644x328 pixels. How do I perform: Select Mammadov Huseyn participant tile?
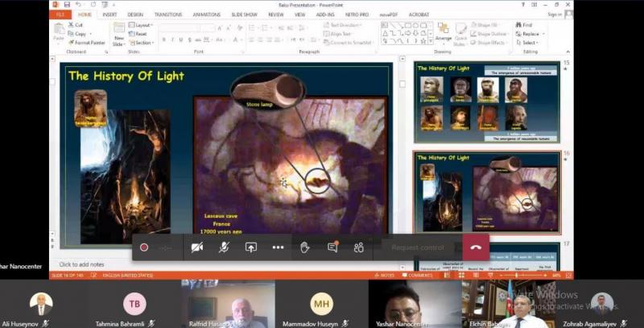pos(321,305)
